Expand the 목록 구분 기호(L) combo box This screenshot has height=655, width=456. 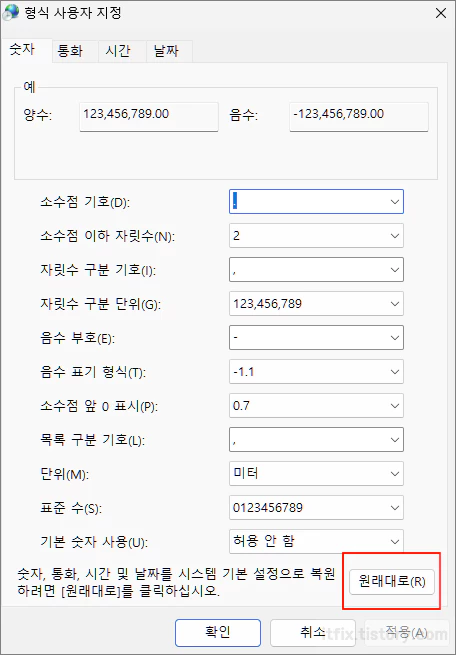coord(316,439)
